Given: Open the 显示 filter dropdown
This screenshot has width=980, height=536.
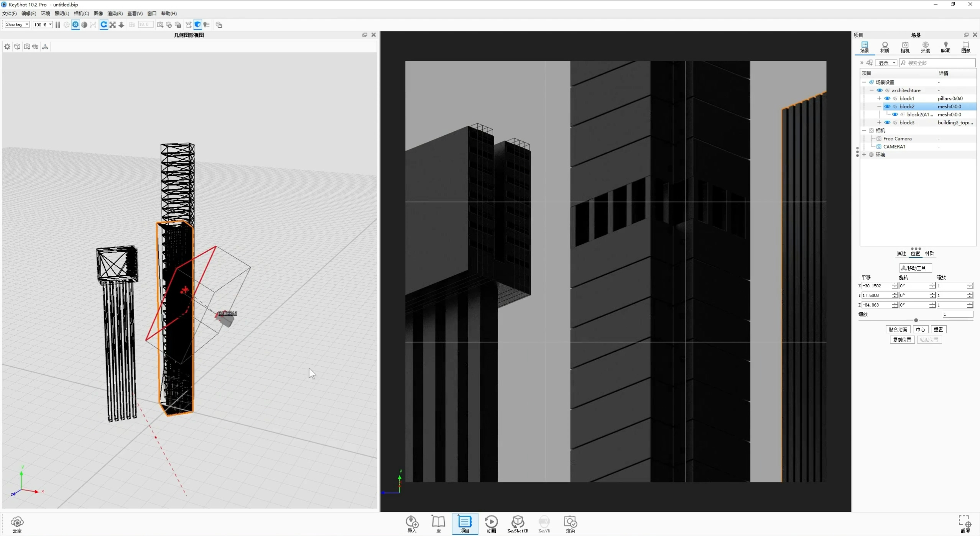Looking at the screenshot, I should tap(886, 62).
